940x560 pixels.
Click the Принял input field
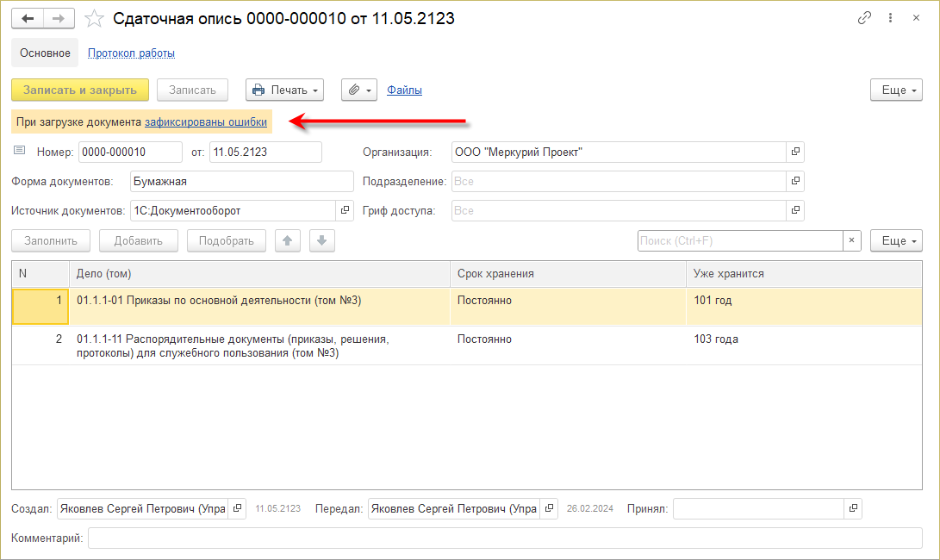(758, 508)
